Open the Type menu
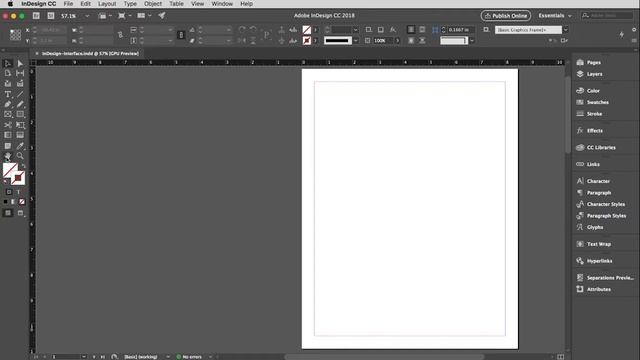The height and width of the screenshot is (360, 640). click(x=130, y=4)
